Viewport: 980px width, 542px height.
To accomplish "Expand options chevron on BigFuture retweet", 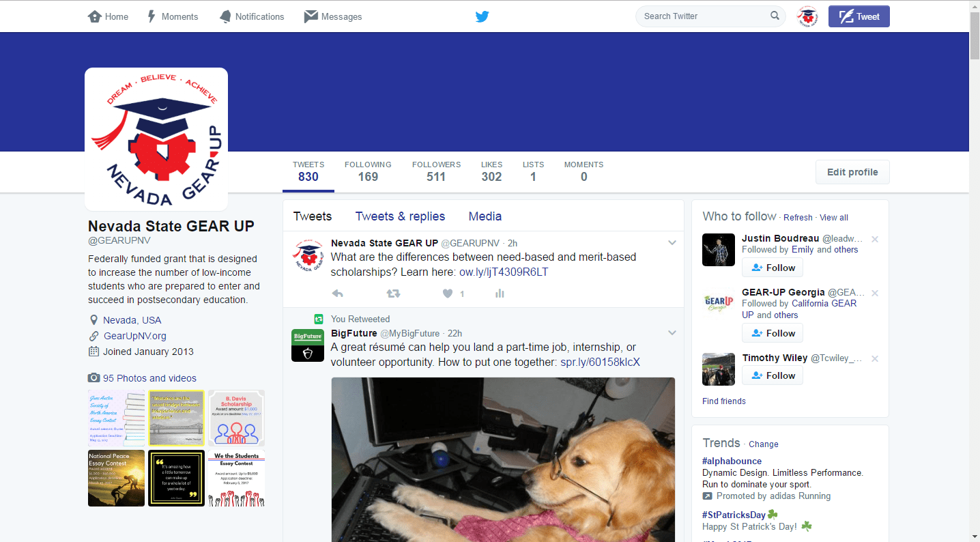I will pyautogui.click(x=672, y=333).
